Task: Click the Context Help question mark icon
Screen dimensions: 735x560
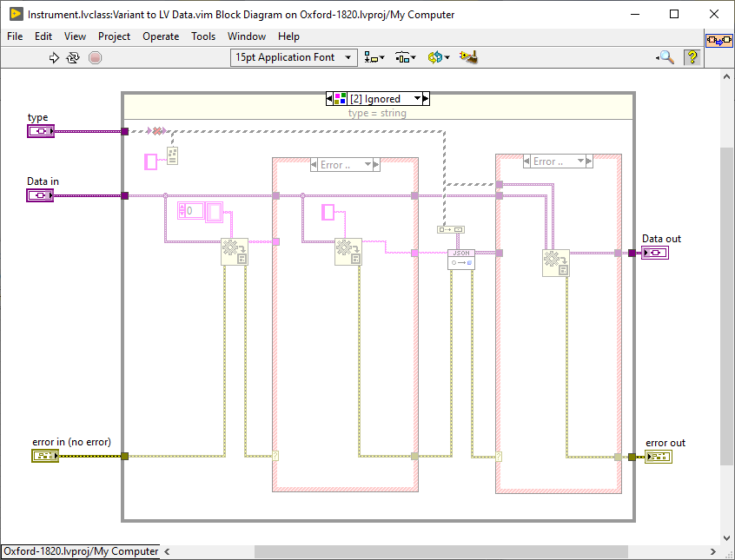Action: pos(691,57)
